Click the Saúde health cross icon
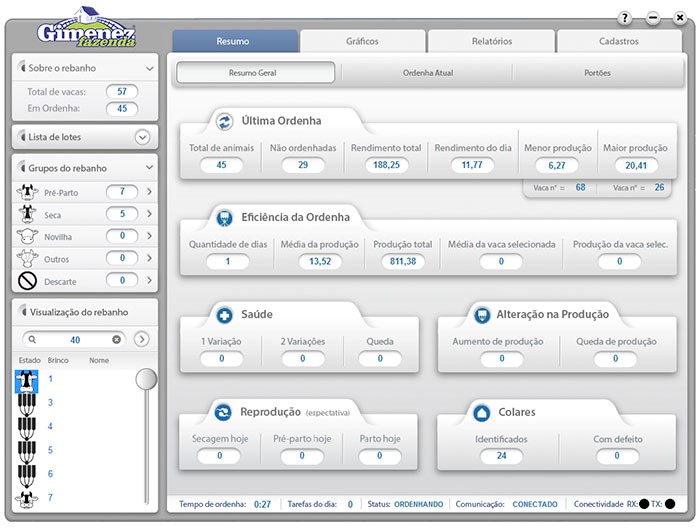The image size is (700, 528). 224,315
